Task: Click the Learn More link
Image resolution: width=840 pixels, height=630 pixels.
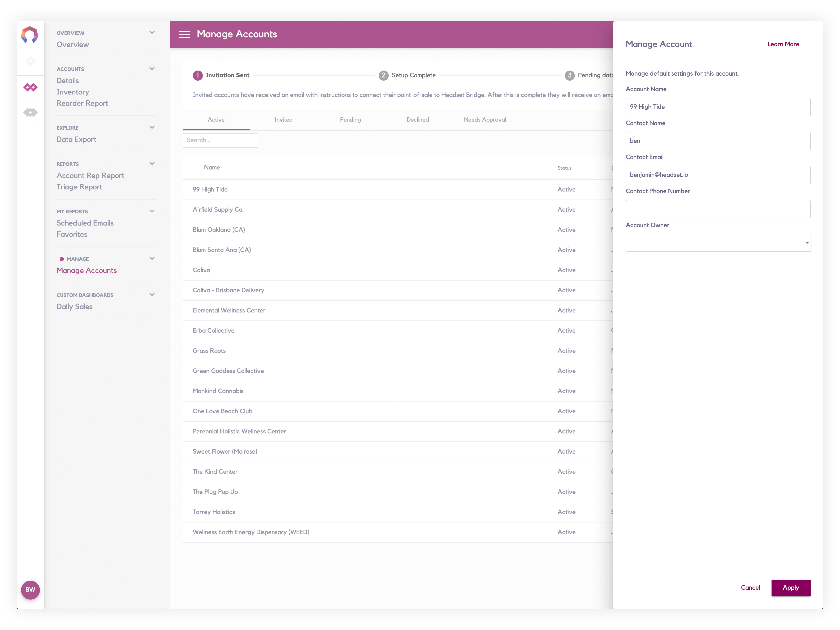Action: pyautogui.click(x=783, y=44)
